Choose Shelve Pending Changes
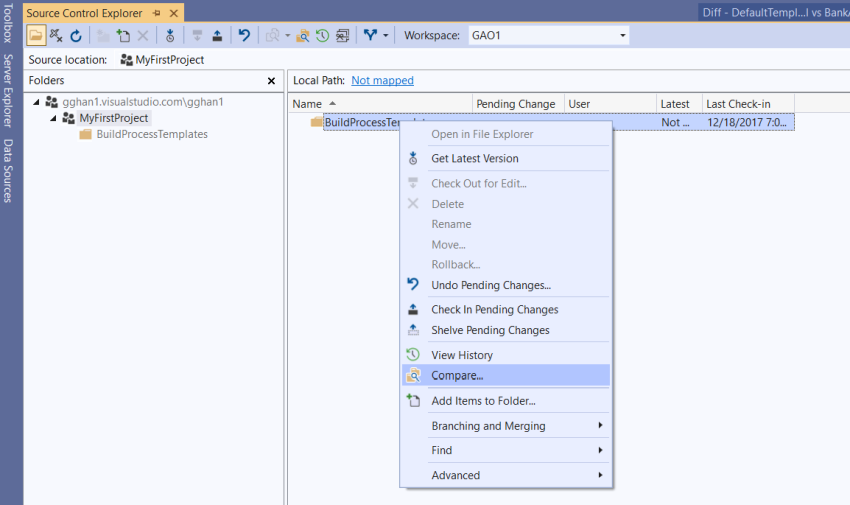850x505 pixels. 506,330
